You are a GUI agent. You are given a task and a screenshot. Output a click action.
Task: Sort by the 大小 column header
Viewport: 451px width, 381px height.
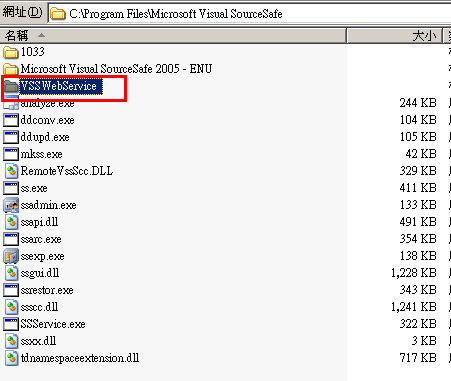pyautogui.click(x=395, y=36)
